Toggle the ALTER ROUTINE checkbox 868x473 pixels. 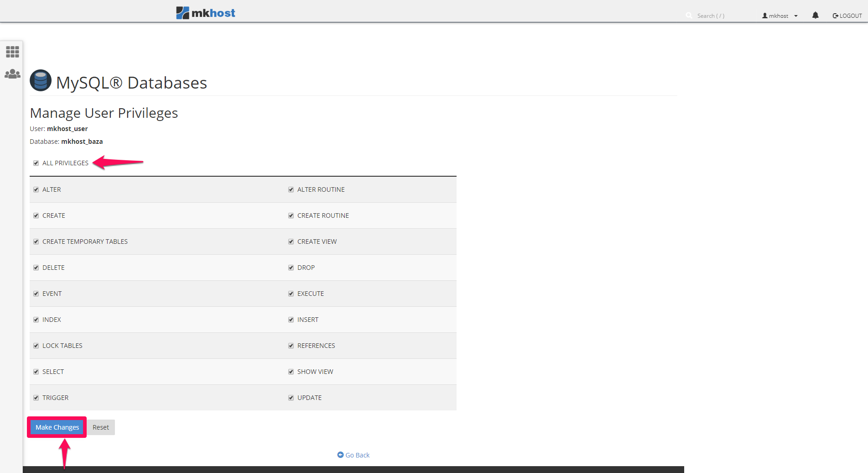(291, 189)
